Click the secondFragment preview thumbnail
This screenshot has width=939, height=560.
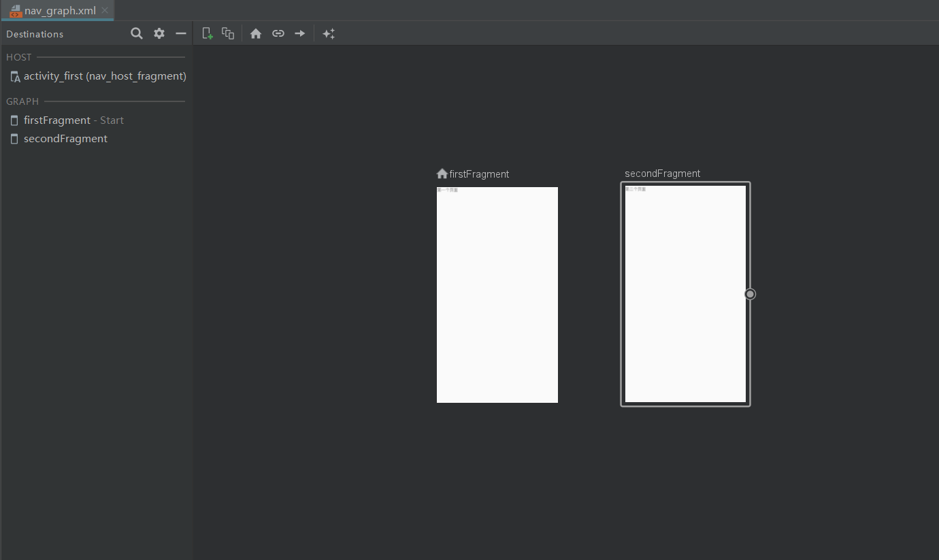(x=685, y=294)
